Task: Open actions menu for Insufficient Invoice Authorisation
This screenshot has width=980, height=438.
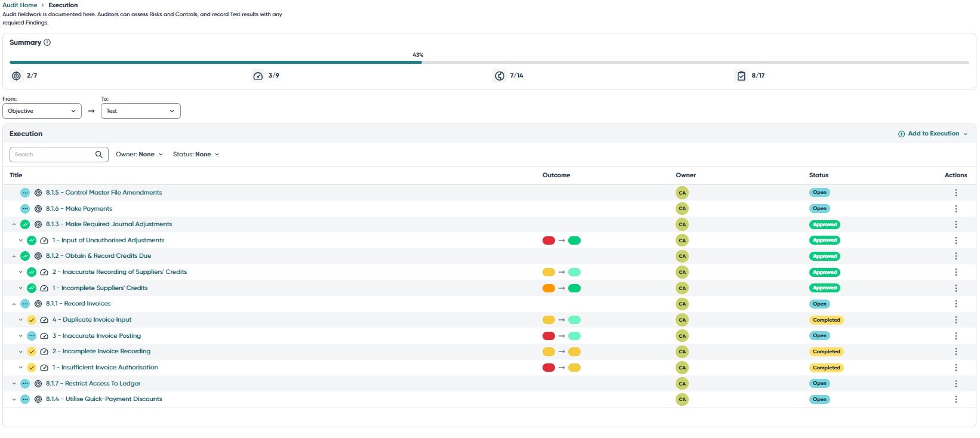Action: (956, 368)
